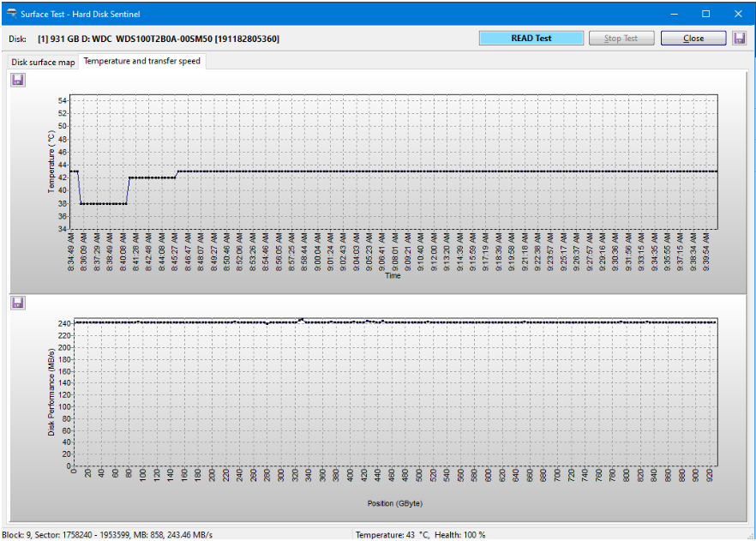This screenshot has width=756, height=541.
Task: Click the Position GByte axis label
Action: tap(393, 503)
